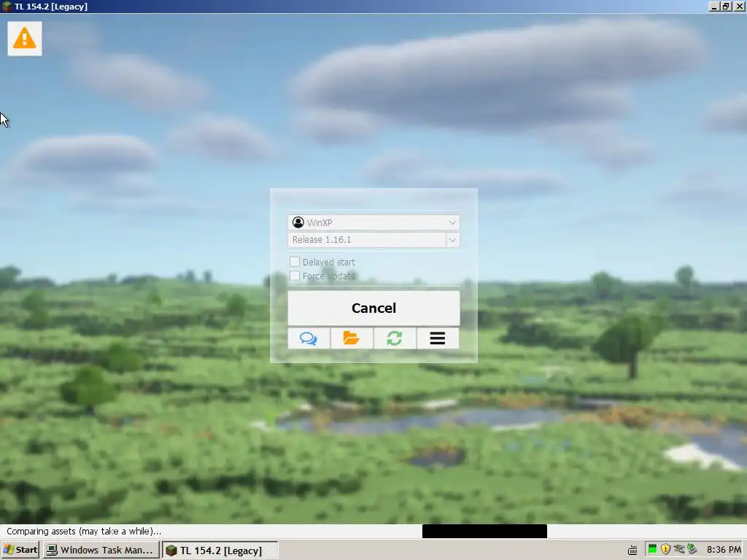Click the 'Comparing assets (may take a while)...' status text

click(x=84, y=531)
